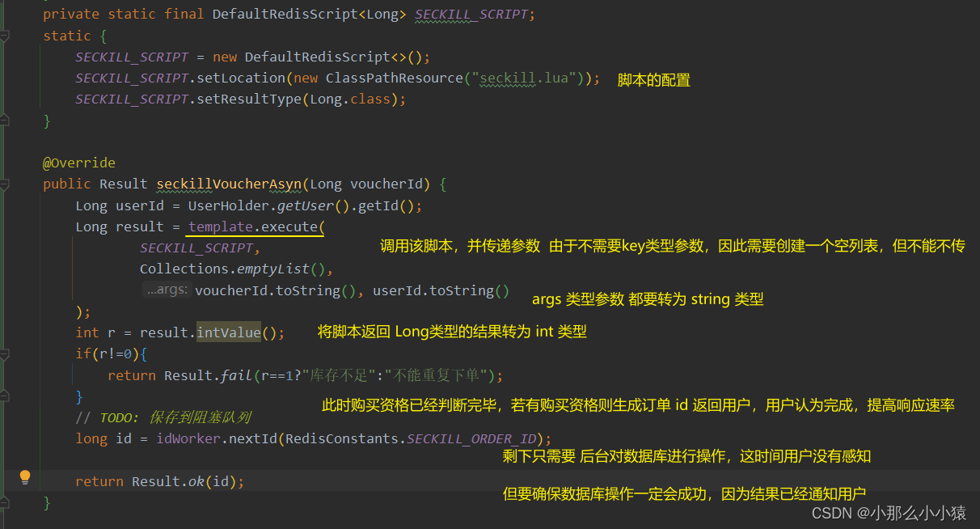Click the @Override annotation
This screenshot has width=980, height=529.
(x=79, y=163)
